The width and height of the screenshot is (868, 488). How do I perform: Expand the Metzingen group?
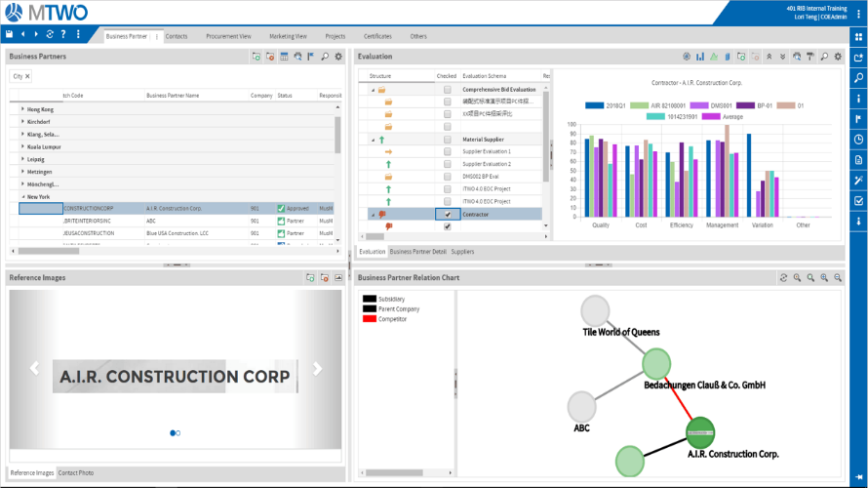point(22,172)
